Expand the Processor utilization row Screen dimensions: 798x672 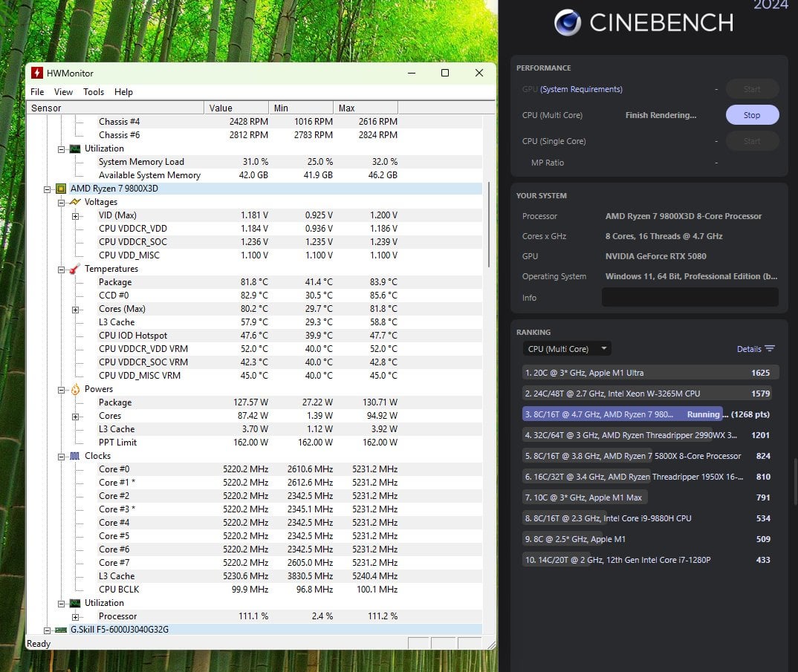tap(75, 617)
